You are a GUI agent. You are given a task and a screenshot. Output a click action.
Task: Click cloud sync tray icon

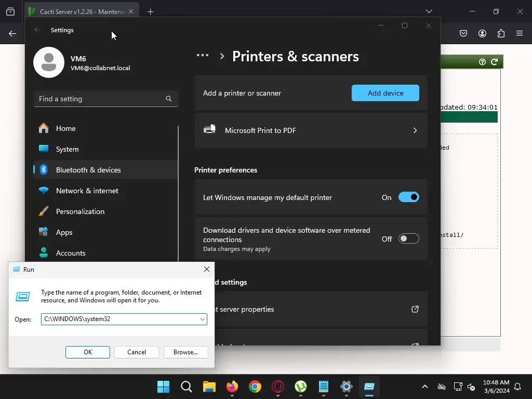click(442, 387)
